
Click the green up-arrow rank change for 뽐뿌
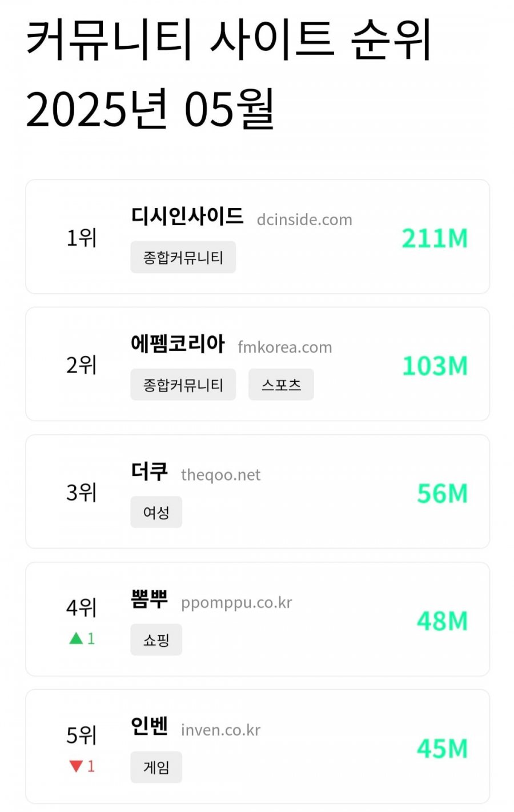[82, 638]
